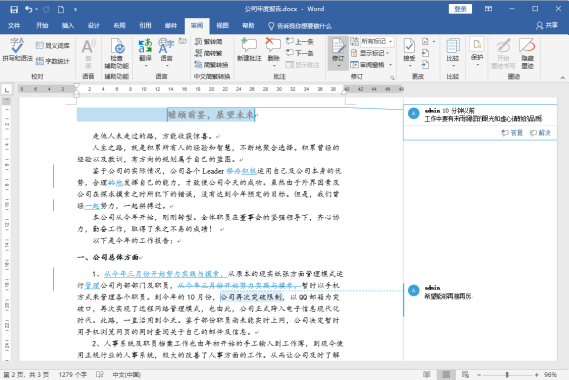The image size is (569, 380).
Task: Open the reject dropdown arrow beside red X
Action: (433, 42)
